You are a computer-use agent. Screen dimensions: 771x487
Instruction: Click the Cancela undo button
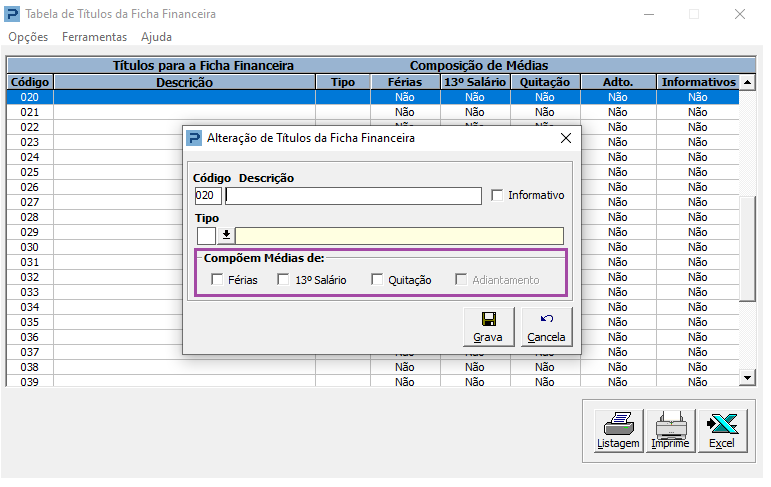coord(547,327)
